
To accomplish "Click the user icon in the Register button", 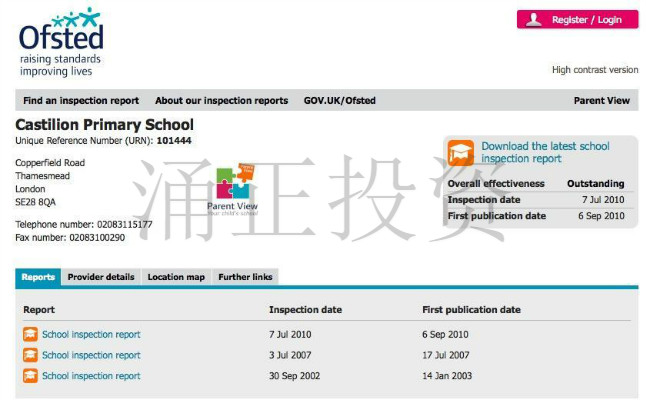I will (x=534, y=19).
